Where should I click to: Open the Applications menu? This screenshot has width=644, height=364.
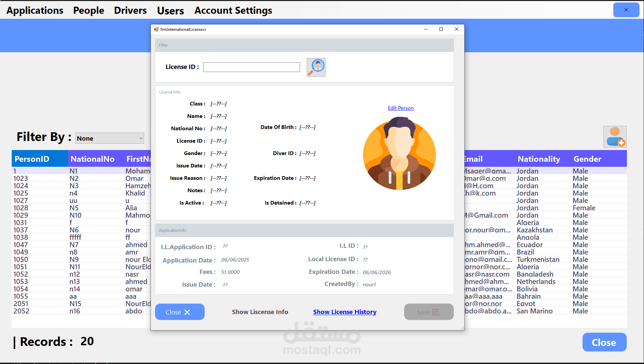point(35,10)
